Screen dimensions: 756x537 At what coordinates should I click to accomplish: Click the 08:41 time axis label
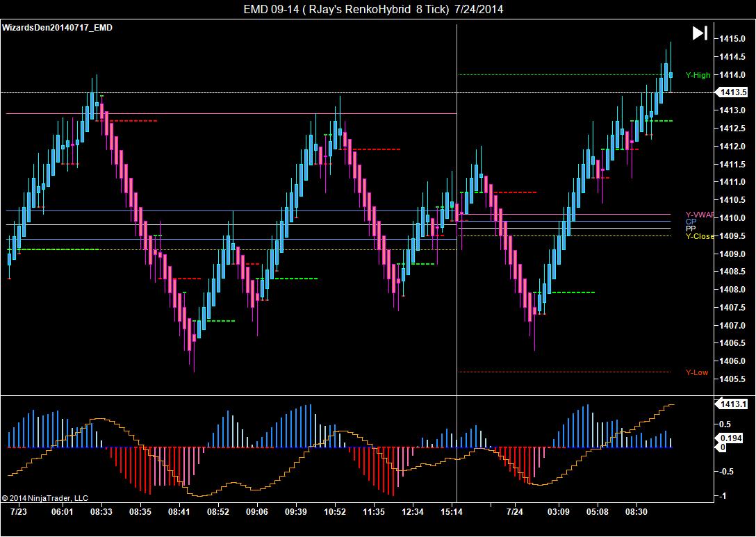[179, 512]
